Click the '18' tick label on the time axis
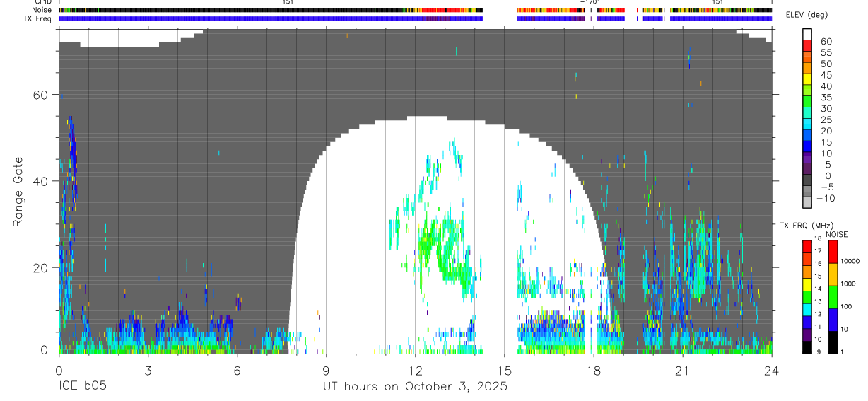868x401 pixels. tap(594, 371)
